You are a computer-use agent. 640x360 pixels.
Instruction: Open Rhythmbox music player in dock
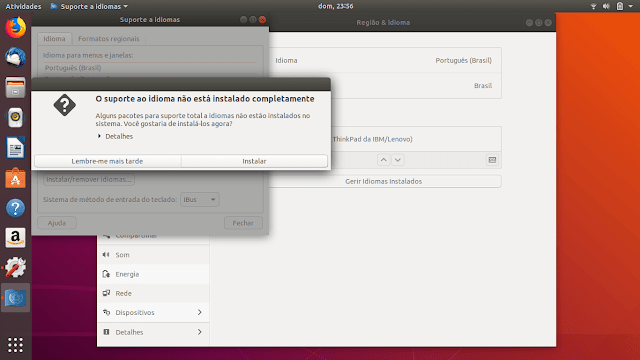[x=16, y=118]
